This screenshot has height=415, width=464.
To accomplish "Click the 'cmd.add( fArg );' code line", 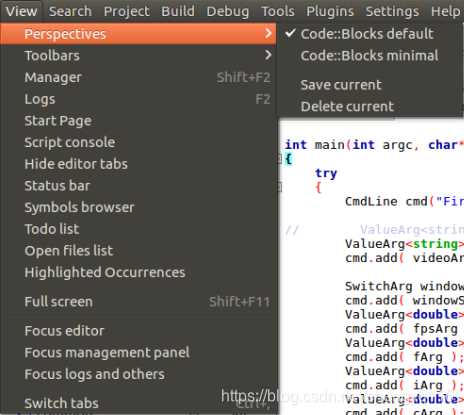I will (404, 357).
